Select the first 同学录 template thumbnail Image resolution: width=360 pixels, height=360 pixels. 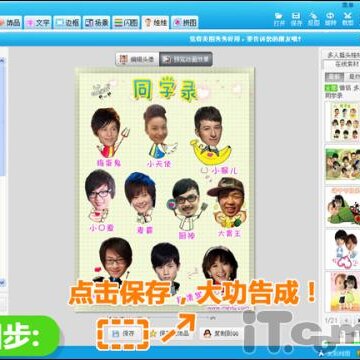(x=343, y=122)
